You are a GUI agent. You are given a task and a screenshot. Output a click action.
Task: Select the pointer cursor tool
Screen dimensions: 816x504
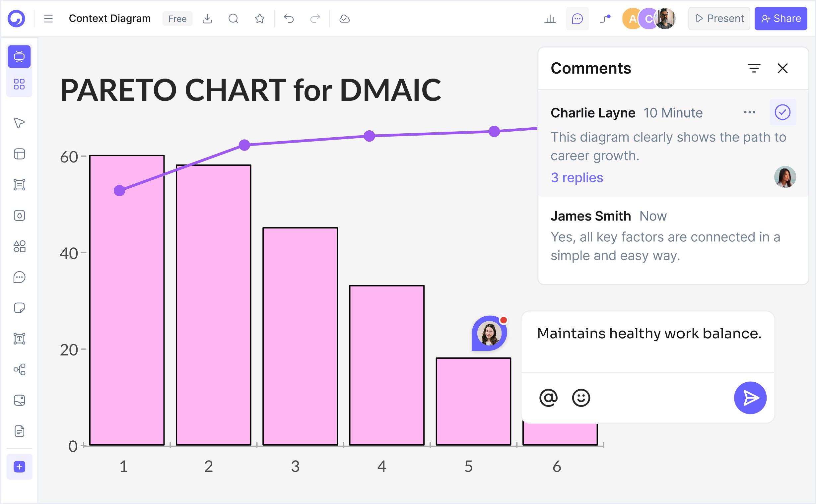[x=19, y=123]
